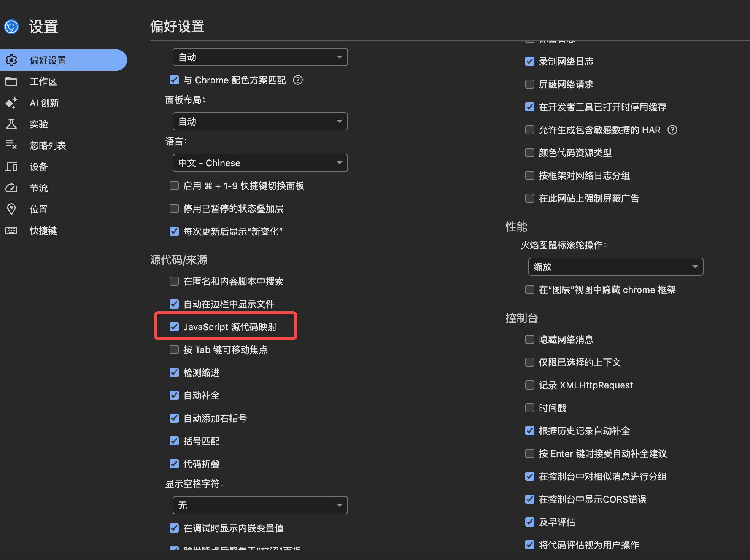Click the sparkle icon beside AI 创新

click(11, 103)
